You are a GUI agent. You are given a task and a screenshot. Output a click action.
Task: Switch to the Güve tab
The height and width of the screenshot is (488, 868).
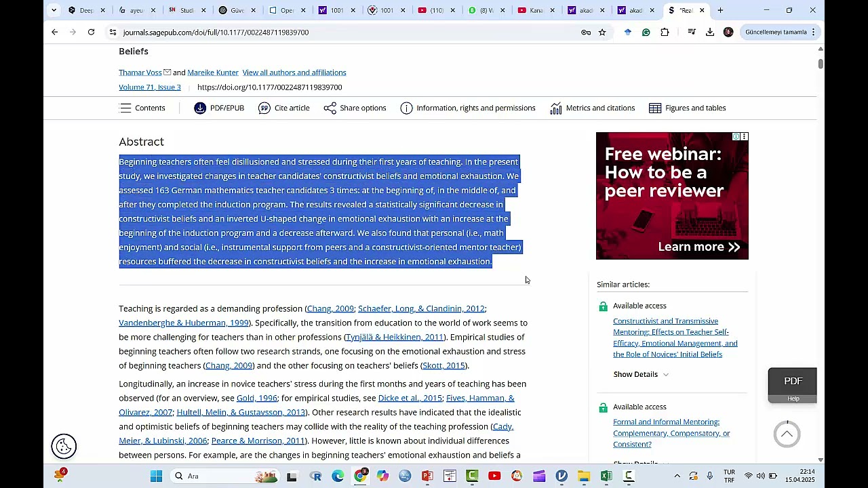(232, 10)
